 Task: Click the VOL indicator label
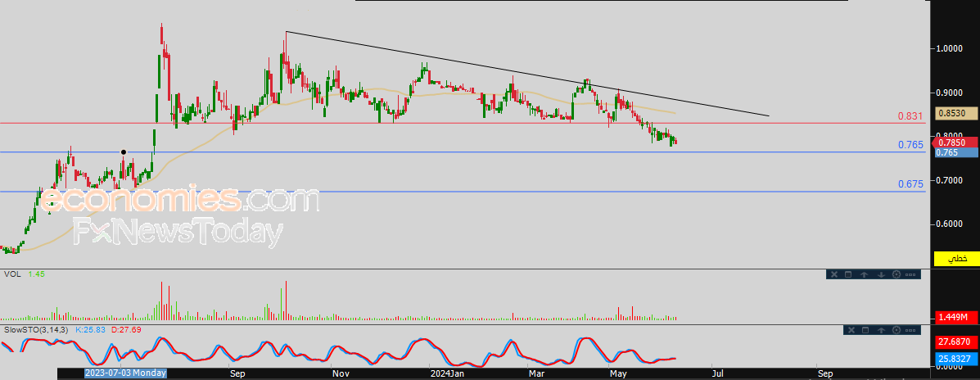coord(11,274)
